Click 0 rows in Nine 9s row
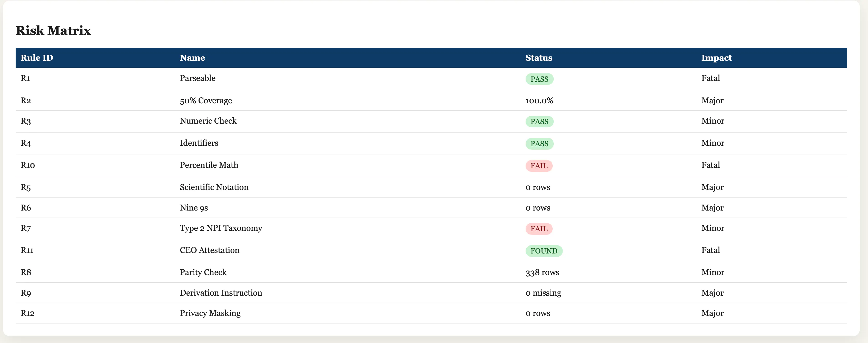The width and height of the screenshot is (868, 343). point(538,208)
